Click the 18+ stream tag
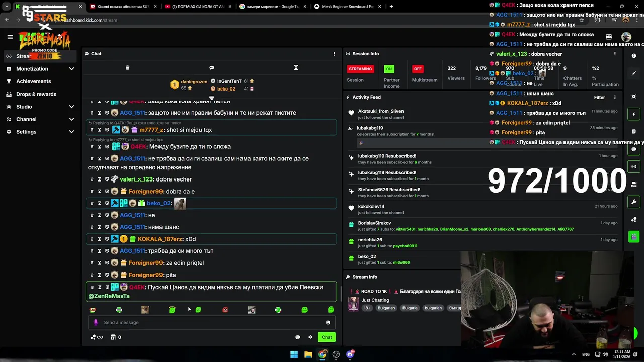The width and height of the screenshot is (644, 362). [x=367, y=308]
